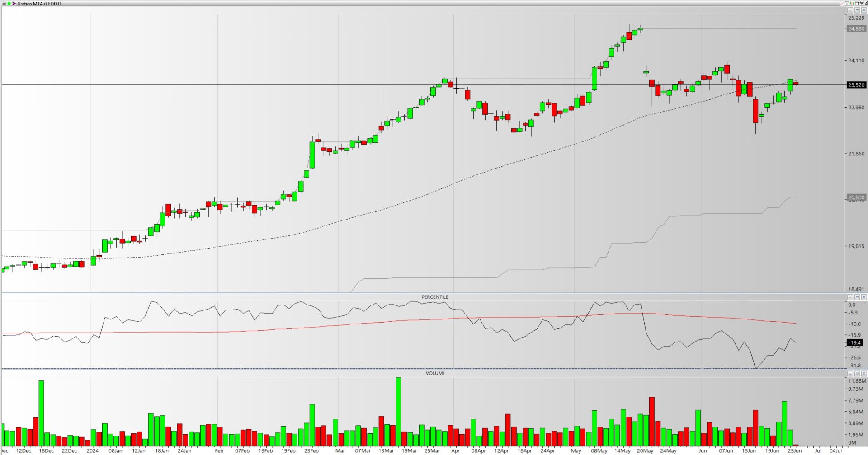Click the 22,980 price axis label
This screenshot has width=868, height=455.
click(856, 108)
